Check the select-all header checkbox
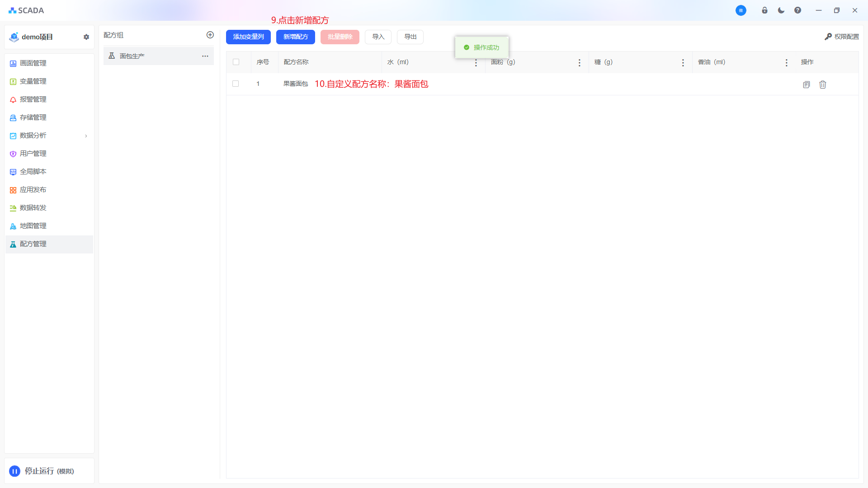This screenshot has width=868, height=488. [236, 62]
